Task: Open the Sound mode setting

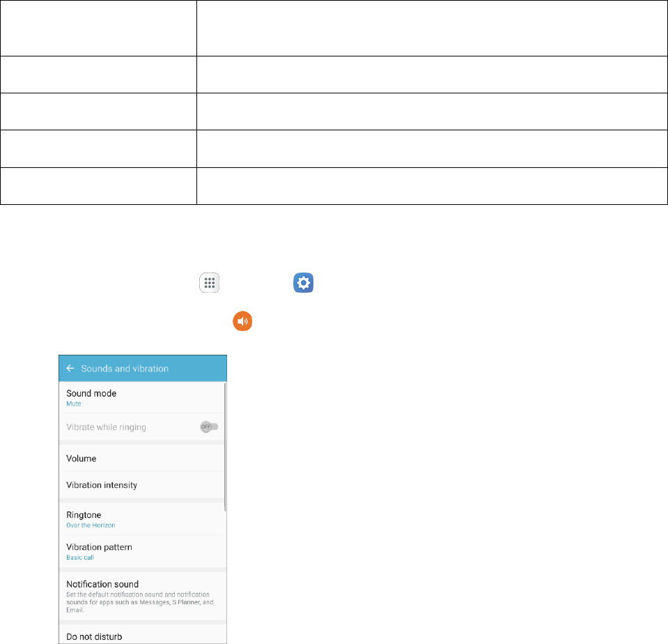Action: (141, 398)
